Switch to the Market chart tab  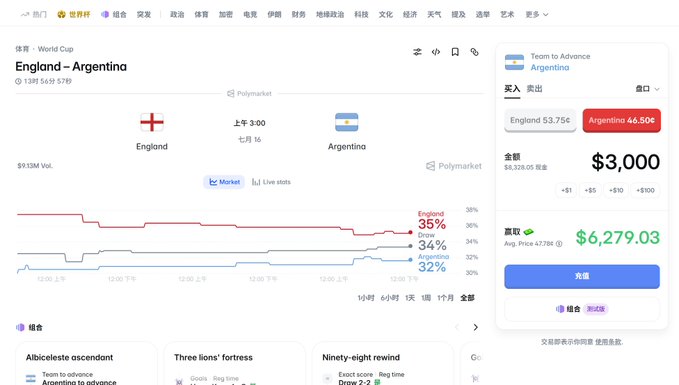[x=224, y=182]
